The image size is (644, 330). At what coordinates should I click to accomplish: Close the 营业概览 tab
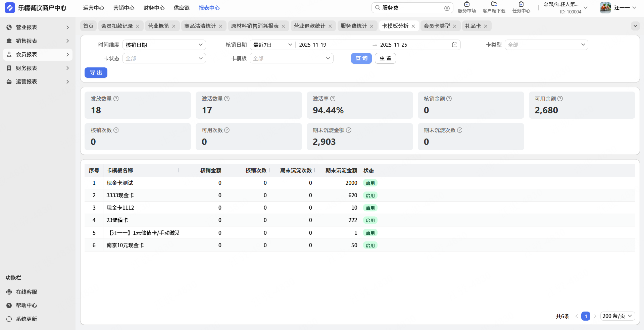[174, 26]
